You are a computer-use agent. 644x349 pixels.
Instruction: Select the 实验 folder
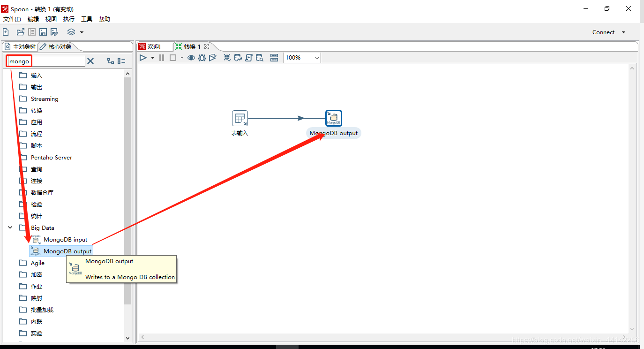click(30, 333)
